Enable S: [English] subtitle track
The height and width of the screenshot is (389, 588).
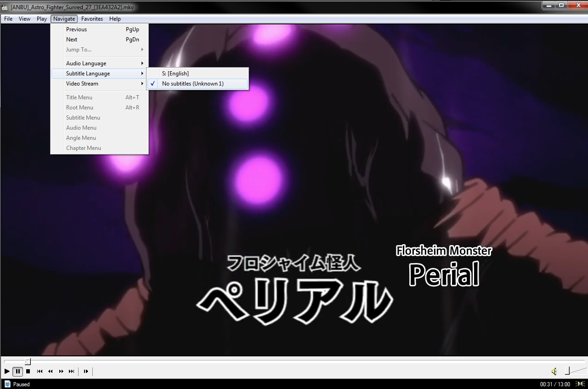click(x=175, y=74)
